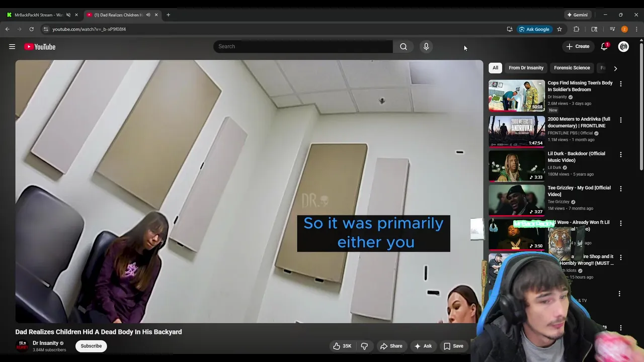This screenshot has width=644, height=362.
Task: Open Lil Durk - Backdoor title link
Action: [x=577, y=157]
